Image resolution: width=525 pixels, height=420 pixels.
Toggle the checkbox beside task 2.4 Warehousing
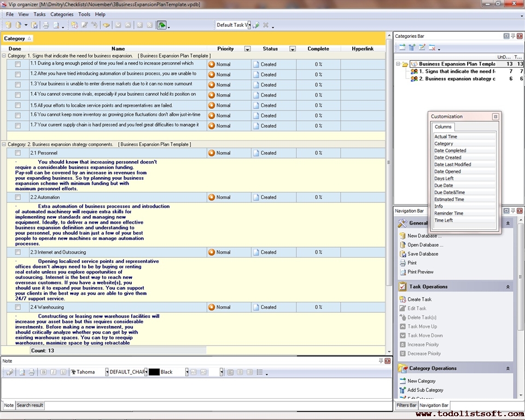18,307
